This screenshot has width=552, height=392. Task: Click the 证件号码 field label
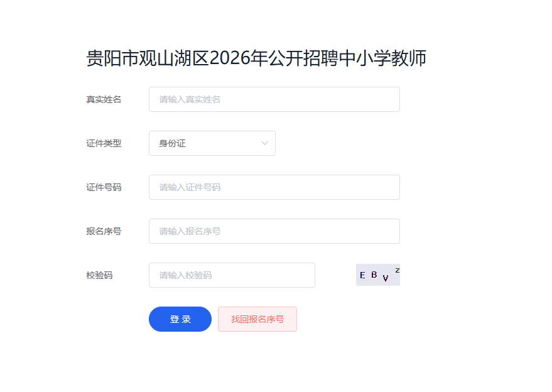pyautogui.click(x=104, y=187)
